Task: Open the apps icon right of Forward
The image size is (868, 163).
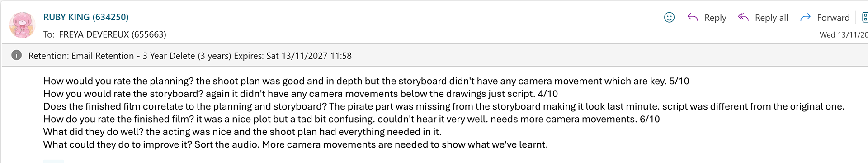Action: click(x=864, y=17)
